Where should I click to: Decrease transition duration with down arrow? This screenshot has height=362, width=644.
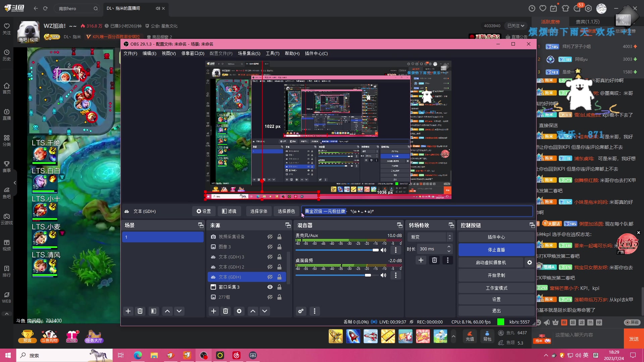click(449, 251)
